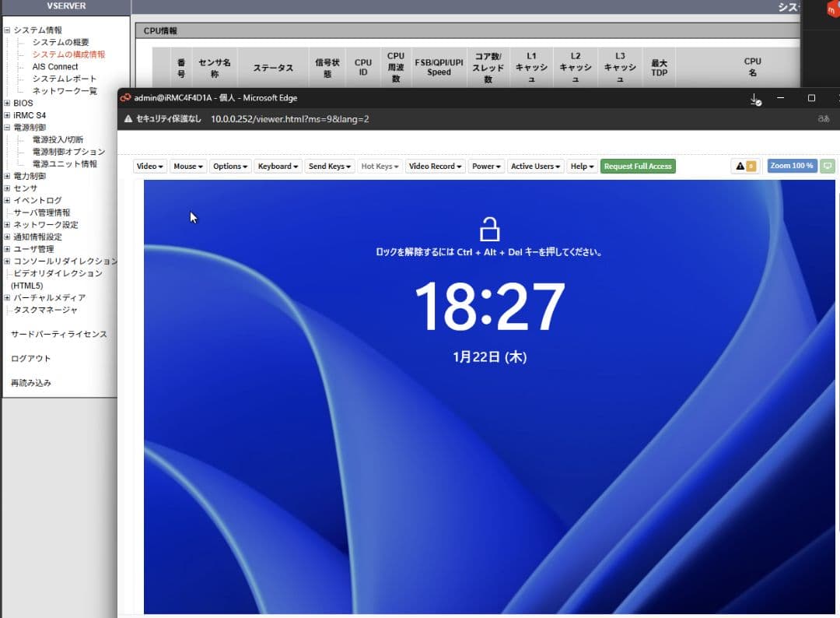Click the warning triangle icon in viewer toolbar

pos(741,166)
